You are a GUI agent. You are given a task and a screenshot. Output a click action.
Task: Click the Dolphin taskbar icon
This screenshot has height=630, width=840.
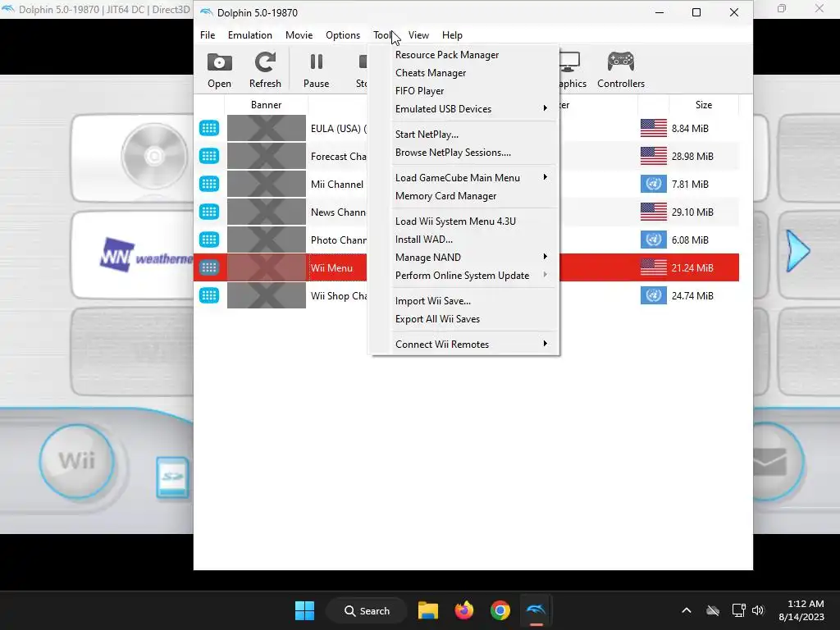point(536,610)
